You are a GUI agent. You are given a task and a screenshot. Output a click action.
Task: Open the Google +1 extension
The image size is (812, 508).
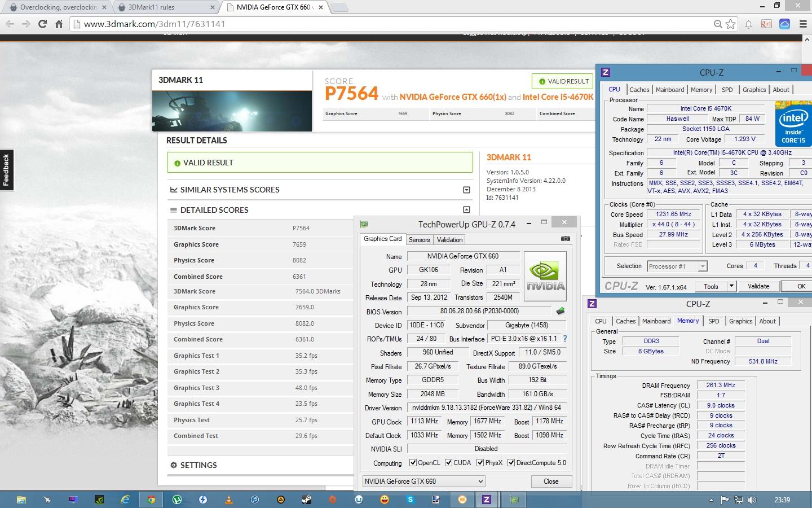pyautogui.click(x=766, y=24)
